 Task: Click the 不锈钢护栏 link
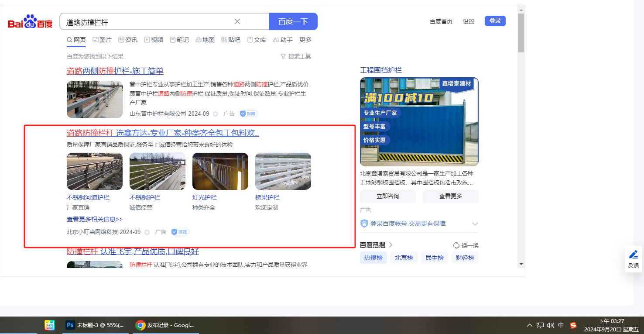(x=145, y=197)
